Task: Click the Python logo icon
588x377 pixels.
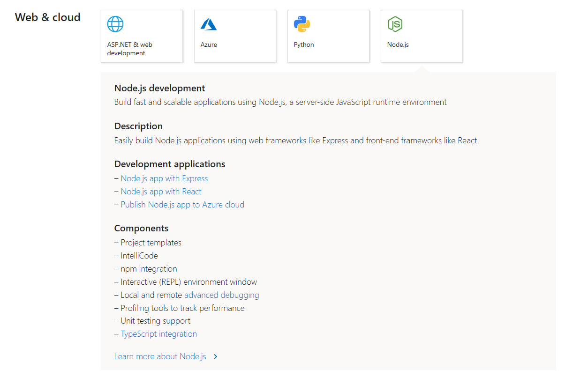Action: (x=302, y=24)
